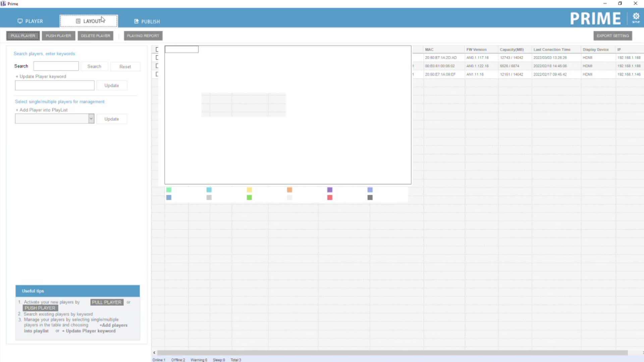Pick the yellow color swatch
Screen dimensions: 644x362
(x=249, y=190)
